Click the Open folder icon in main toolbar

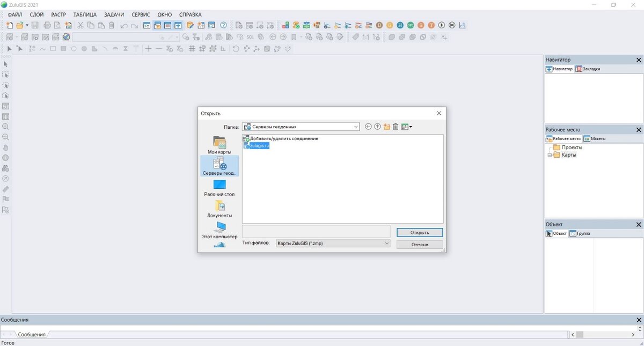pyautogui.click(x=20, y=25)
